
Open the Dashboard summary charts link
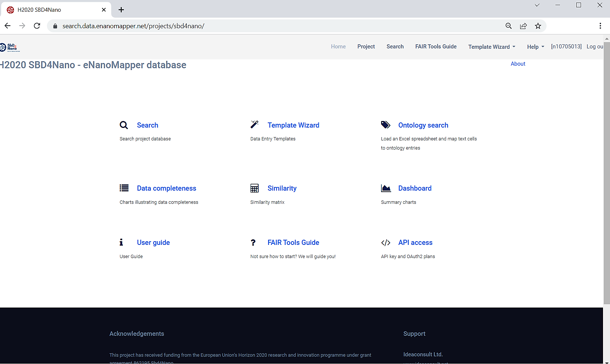[414, 188]
